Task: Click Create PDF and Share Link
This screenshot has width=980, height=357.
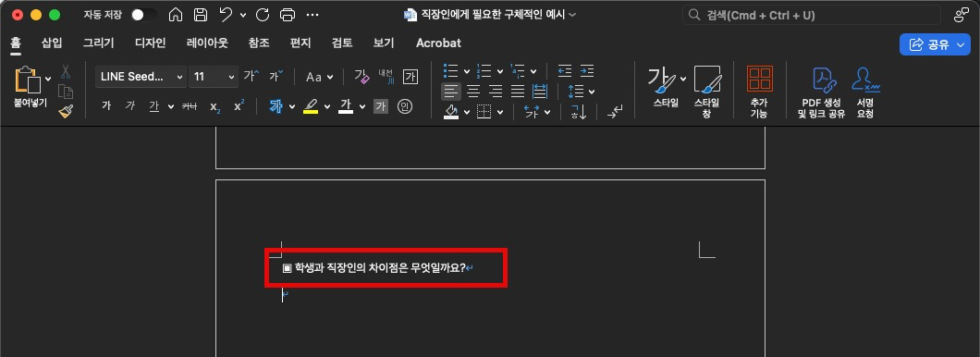Action: 821,92
